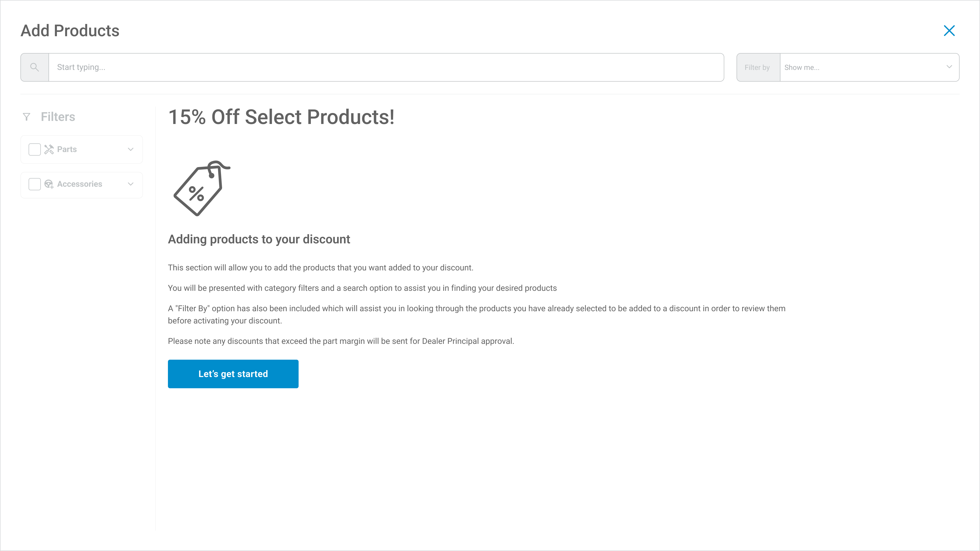Close the Add Products dialog
The width and height of the screenshot is (980, 551).
[x=949, y=31]
